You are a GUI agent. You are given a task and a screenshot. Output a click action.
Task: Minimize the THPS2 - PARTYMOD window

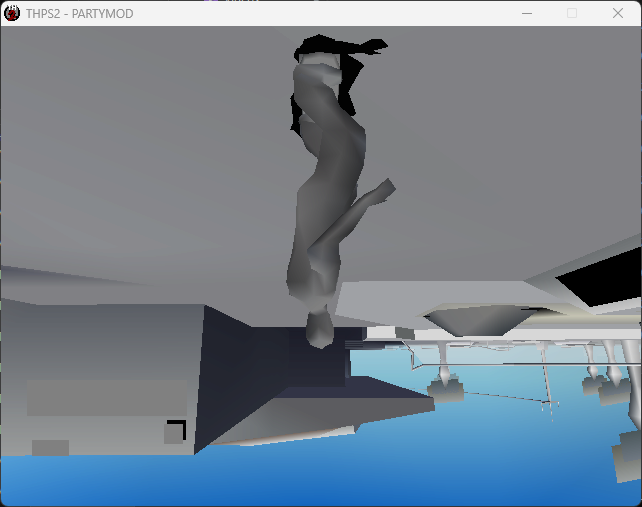coord(527,14)
